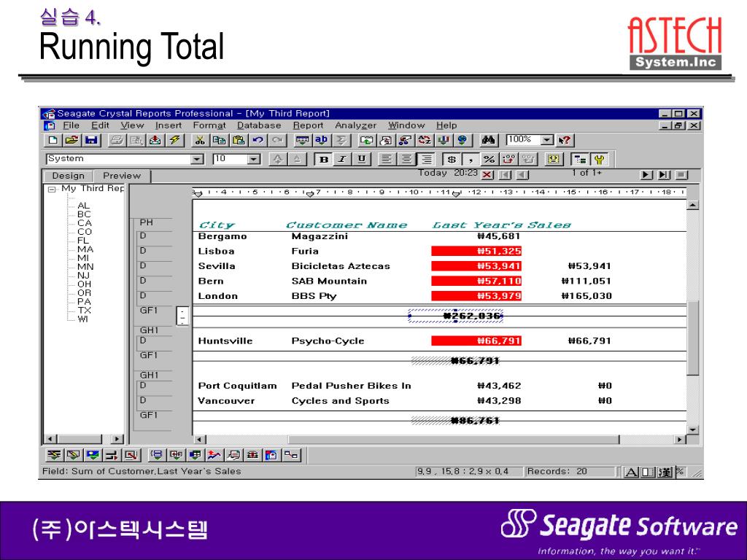This screenshot has height=560, width=747.
Task: Click the Export icon with red arrow
Action: click(x=155, y=140)
